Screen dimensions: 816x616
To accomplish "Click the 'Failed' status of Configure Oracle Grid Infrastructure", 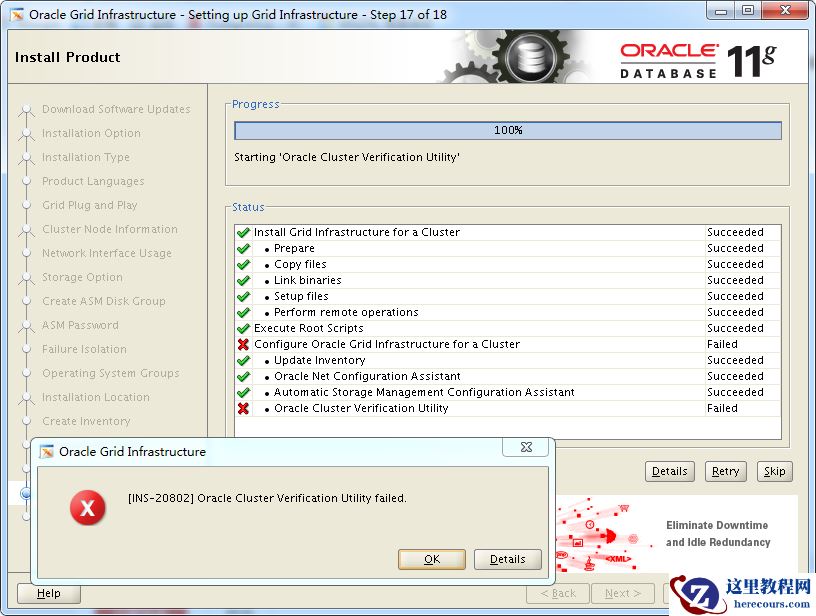I will 722,344.
